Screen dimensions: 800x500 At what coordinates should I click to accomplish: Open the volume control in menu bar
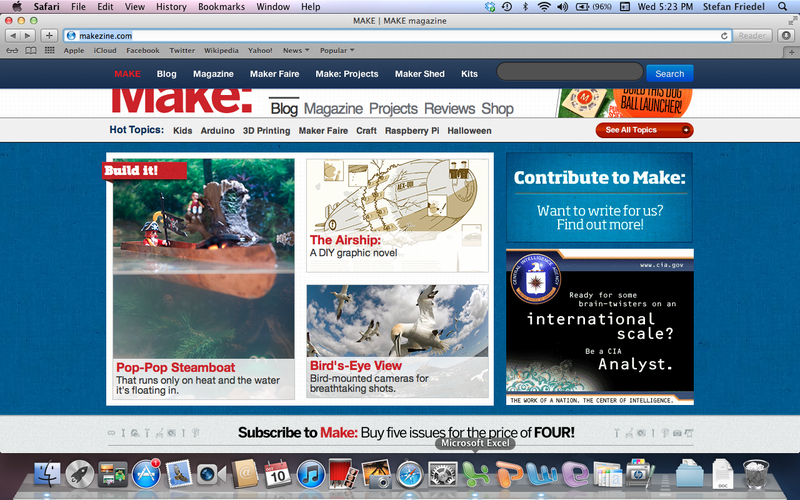click(x=562, y=7)
